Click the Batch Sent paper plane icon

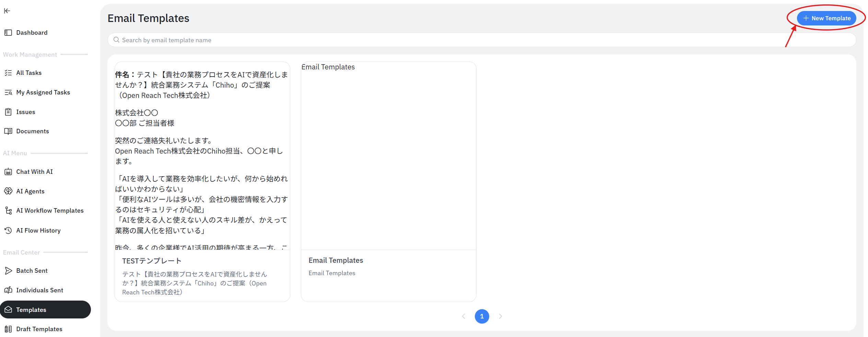8,271
